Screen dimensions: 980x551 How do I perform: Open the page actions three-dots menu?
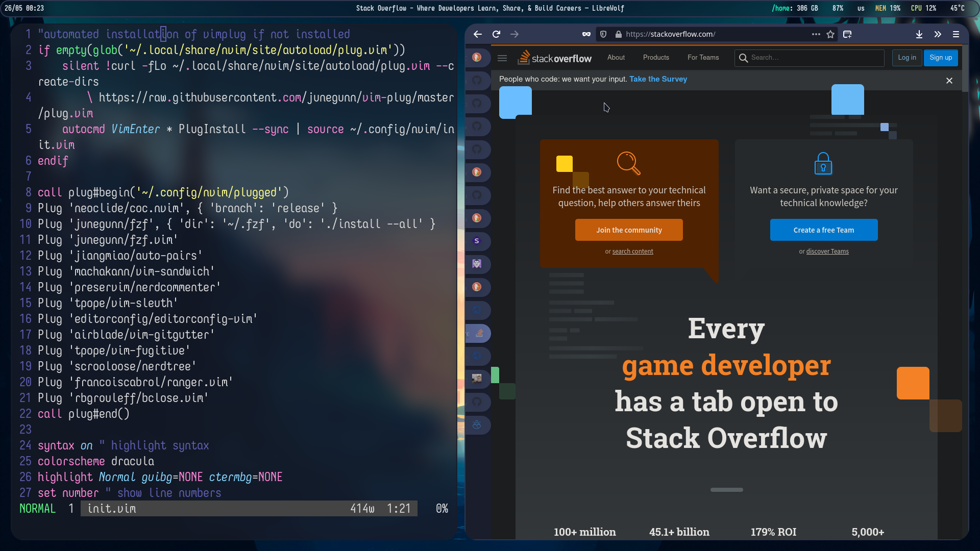coord(816,34)
